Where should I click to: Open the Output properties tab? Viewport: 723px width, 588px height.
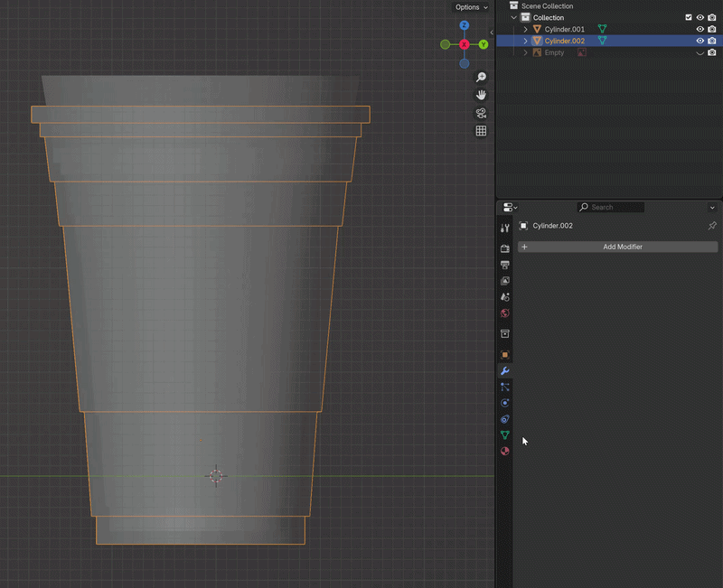point(505,265)
